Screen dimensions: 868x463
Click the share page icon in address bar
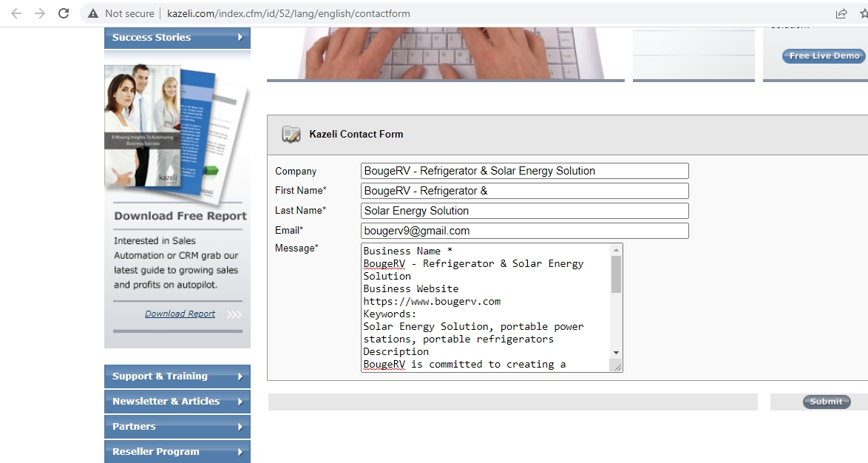point(841,13)
